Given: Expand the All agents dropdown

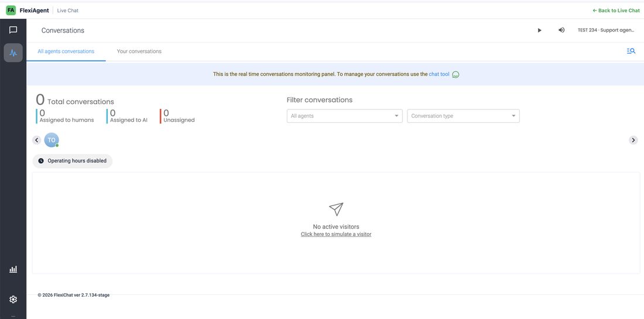Looking at the screenshot, I should tap(345, 116).
